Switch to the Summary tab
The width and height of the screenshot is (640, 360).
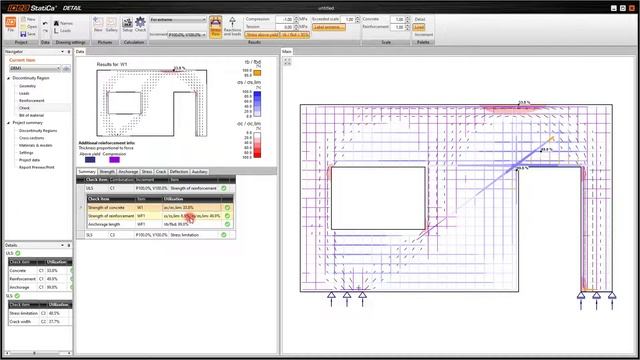click(87, 172)
